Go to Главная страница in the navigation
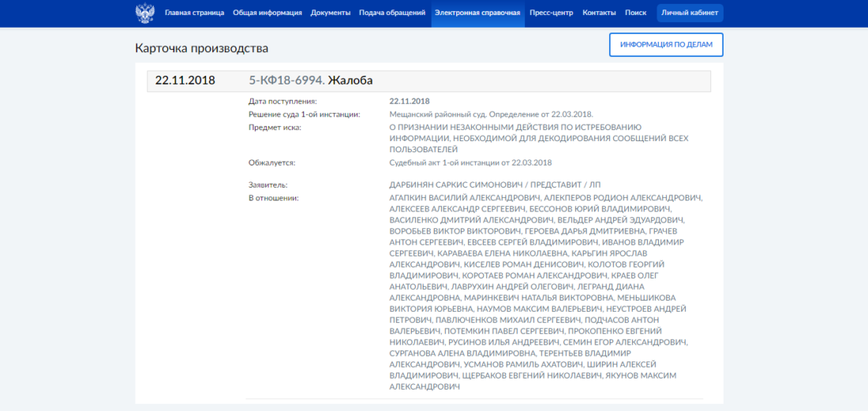 point(194,13)
